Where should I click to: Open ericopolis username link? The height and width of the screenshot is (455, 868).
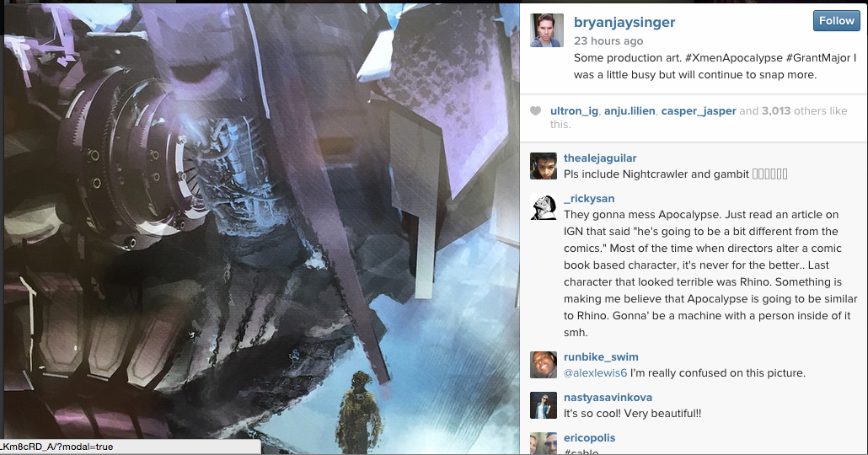click(x=590, y=438)
